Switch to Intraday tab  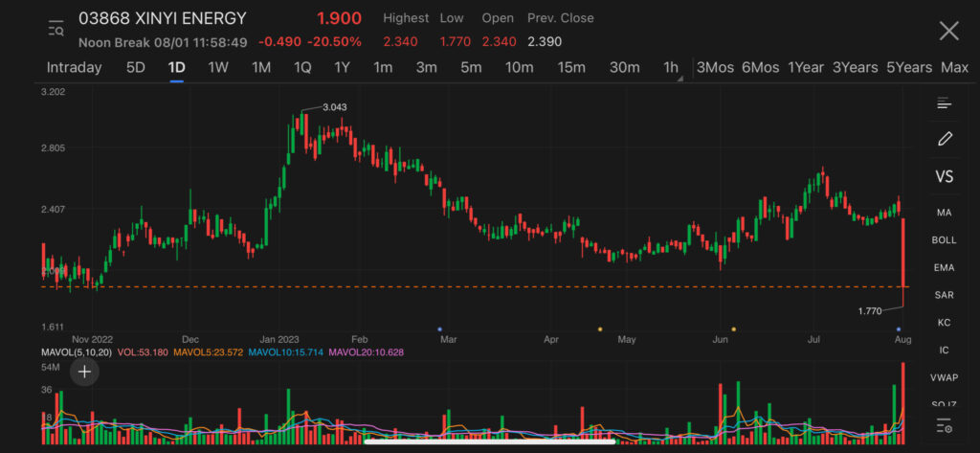point(74,68)
